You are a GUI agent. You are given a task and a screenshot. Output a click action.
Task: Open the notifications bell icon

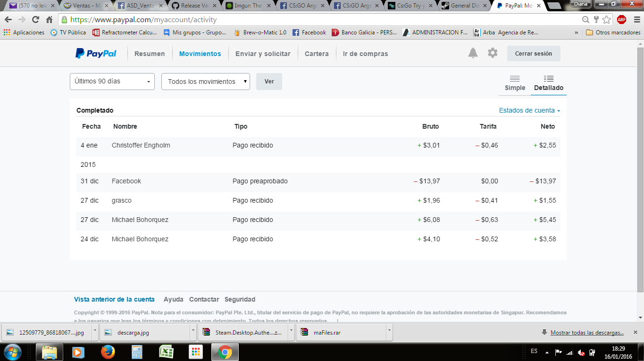473,53
